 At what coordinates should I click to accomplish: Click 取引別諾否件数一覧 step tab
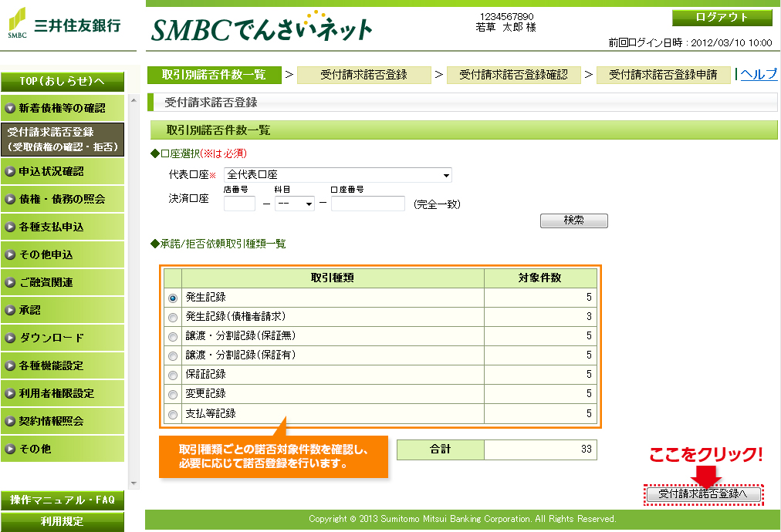point(215,75)
